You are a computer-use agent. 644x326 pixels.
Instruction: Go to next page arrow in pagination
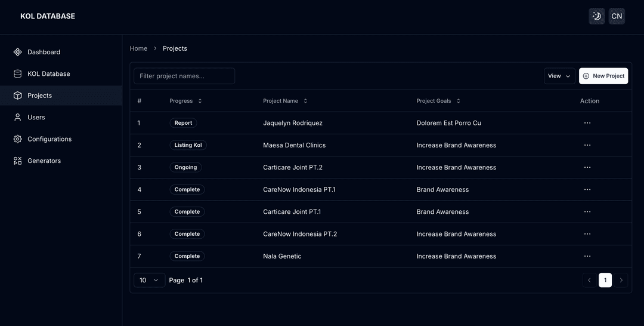[x=621, y=280]
